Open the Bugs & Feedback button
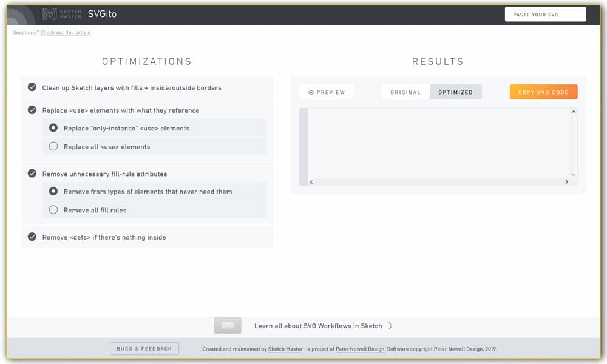607x364 pixels. 144,348
